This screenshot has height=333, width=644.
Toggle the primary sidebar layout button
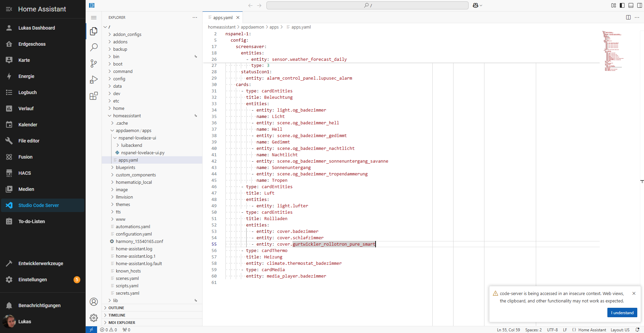622,5
